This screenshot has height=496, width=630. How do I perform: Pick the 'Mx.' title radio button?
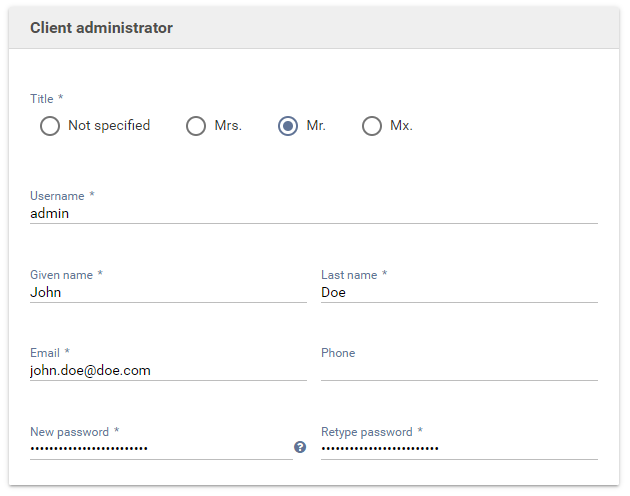click(x=372, y=126)
